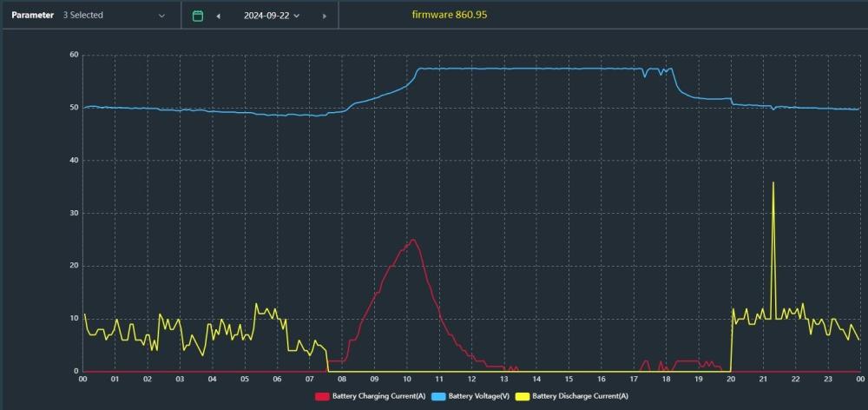The height and width of the screenshot is (410, 868).
Task: Click the y-axis label '50'
Action: pyautogui.click(x=74, y=108)
